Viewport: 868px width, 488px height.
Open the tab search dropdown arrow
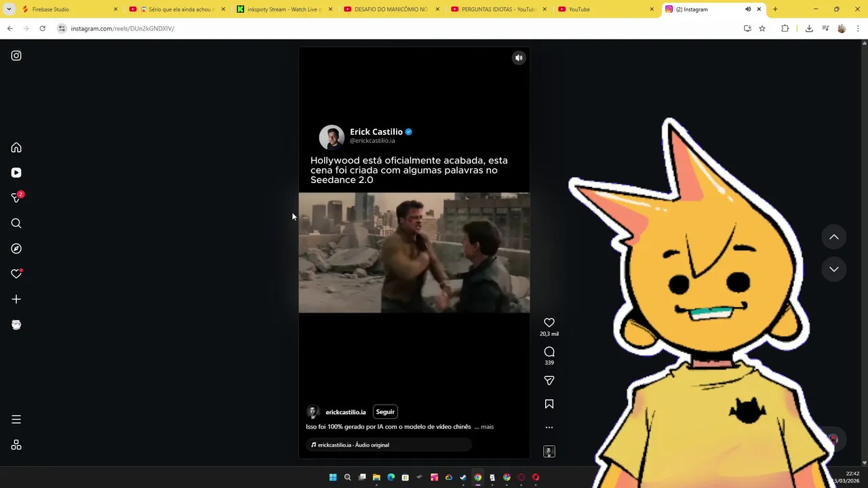pyautogui.click(x=9, y=9)
